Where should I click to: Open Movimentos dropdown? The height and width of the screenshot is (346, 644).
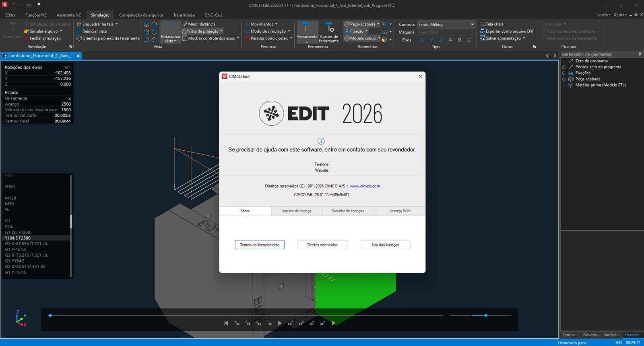point(277,24)
